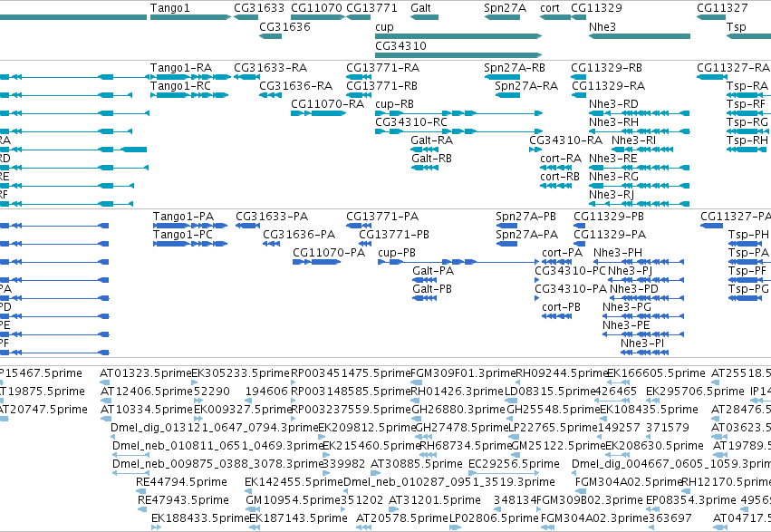The height and width of the screenshot is (532, 771).
Task: Select the FGM304A02.5prime EST label
Action: click(x=629, y=482)
